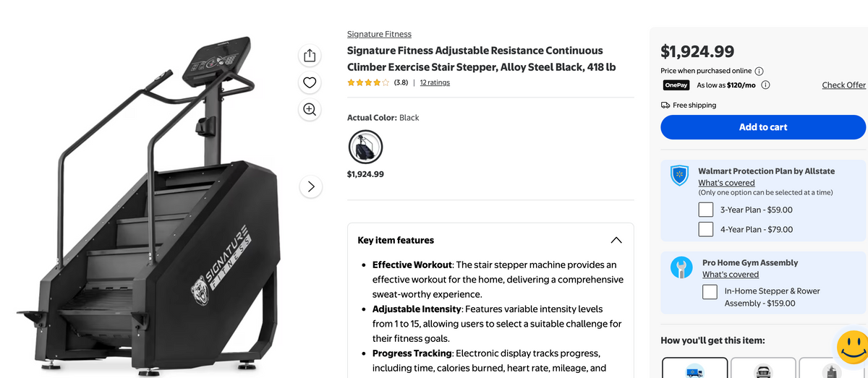Image resolution: width=868 pixels, height=378 pixels.
Task: Click the Add to cart button
Action: click(x=763, y=127)
